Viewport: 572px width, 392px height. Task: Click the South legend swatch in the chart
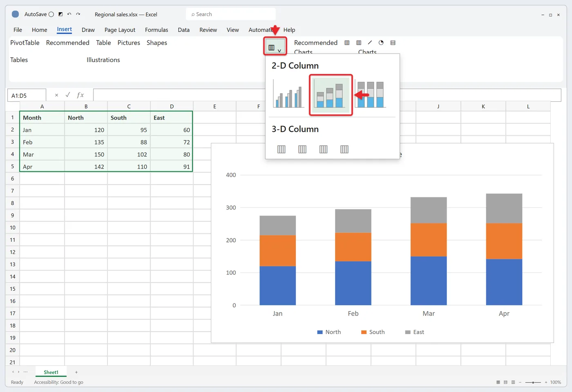364,332
